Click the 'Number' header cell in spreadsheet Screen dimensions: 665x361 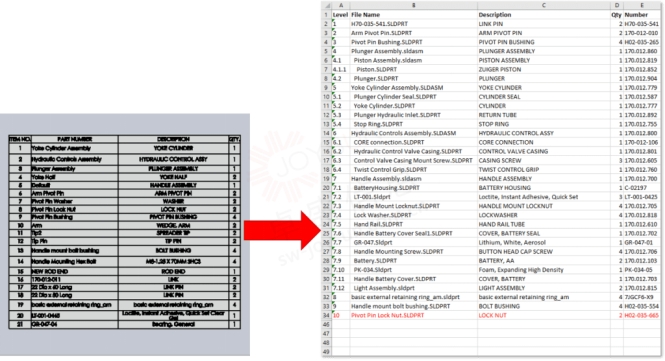tap(642, 15)
